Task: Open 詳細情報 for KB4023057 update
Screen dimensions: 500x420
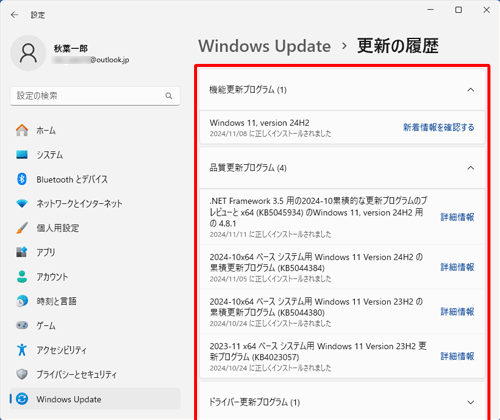Action: click(x=457, y=356)
